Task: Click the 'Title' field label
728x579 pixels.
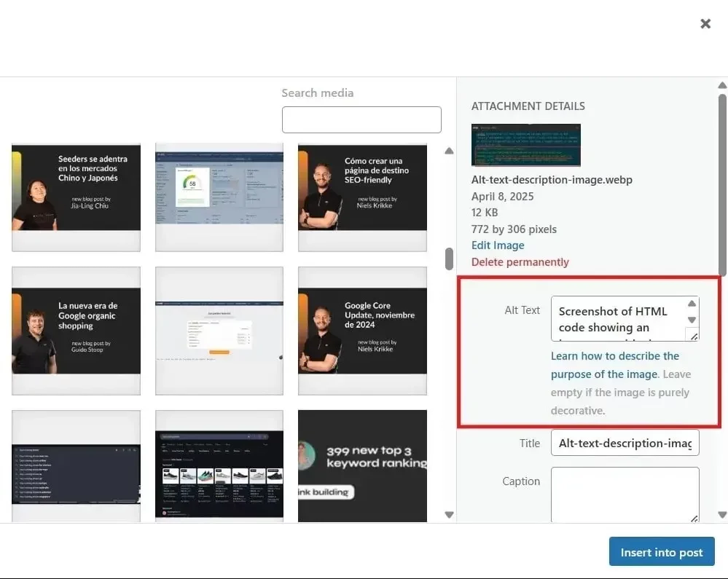Action: point(530,444)
